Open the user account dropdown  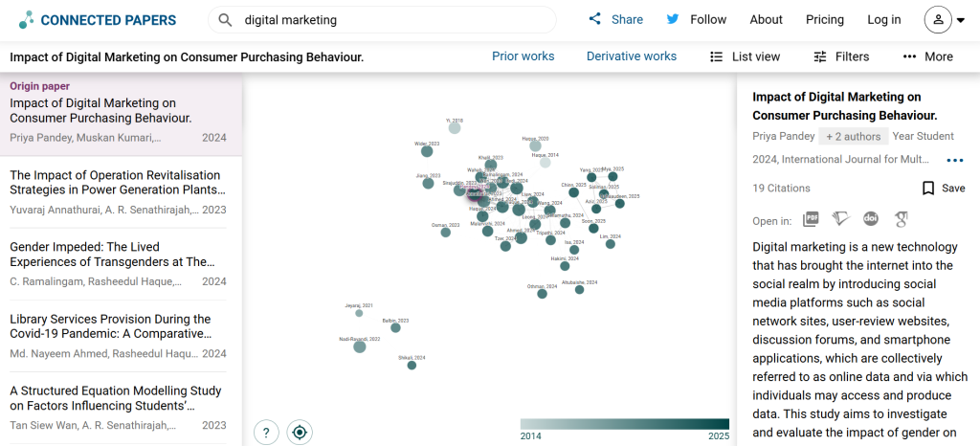point(944,20)
